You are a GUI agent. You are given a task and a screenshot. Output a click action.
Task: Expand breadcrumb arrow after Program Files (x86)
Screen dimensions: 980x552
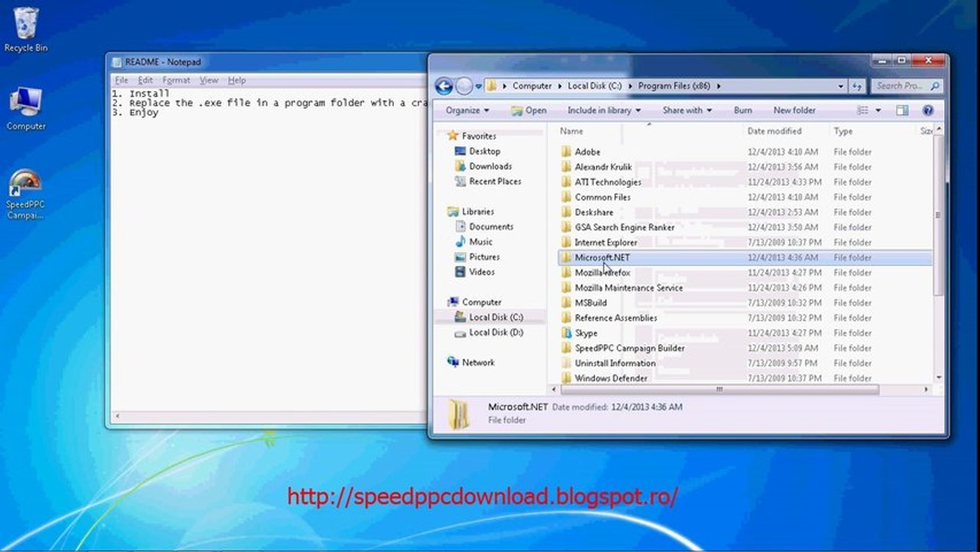tap(719, 86)
